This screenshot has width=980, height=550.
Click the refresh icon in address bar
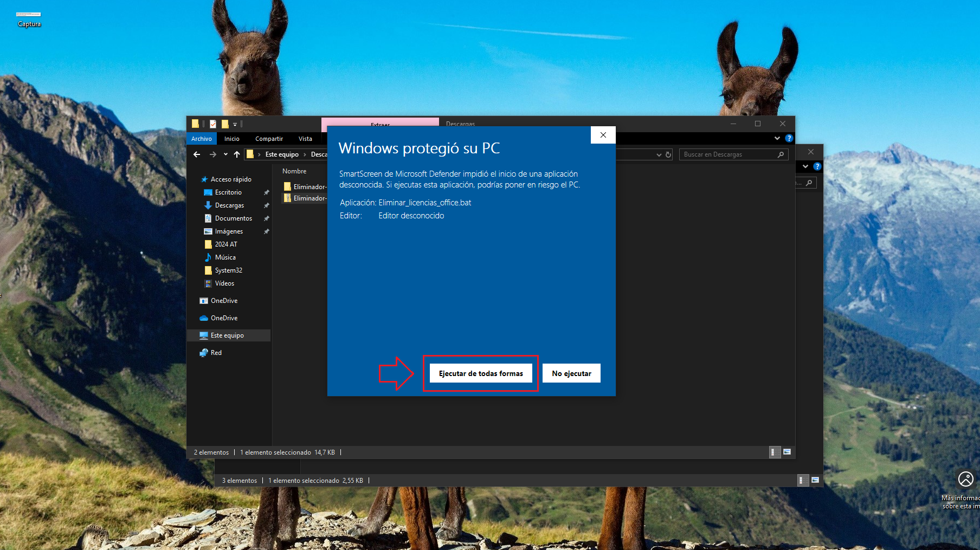(x=668, y=154)
